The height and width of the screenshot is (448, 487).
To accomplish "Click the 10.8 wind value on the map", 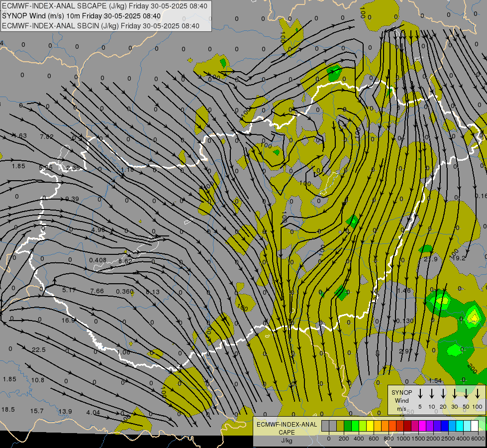I will tap(38, 380).
